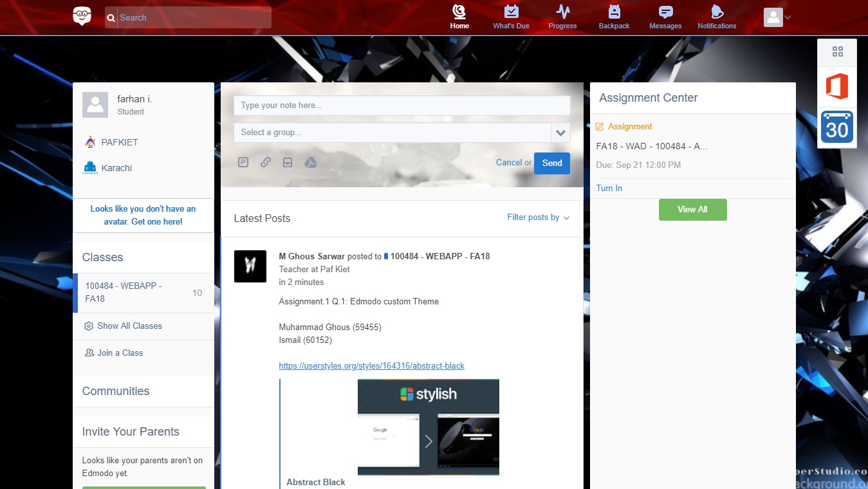View the Progress icon
This screenshot has height=489, width=868.
[562, 16]
